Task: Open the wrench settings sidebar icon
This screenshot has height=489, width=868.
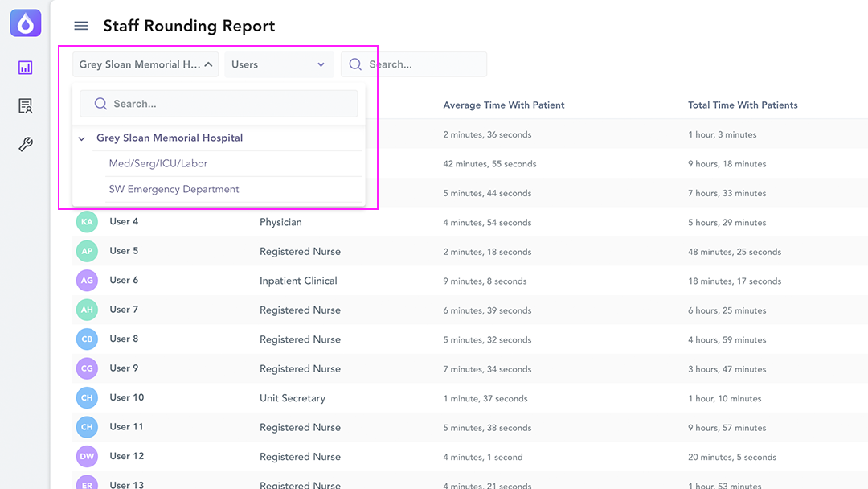Action: tap(26, 145)
